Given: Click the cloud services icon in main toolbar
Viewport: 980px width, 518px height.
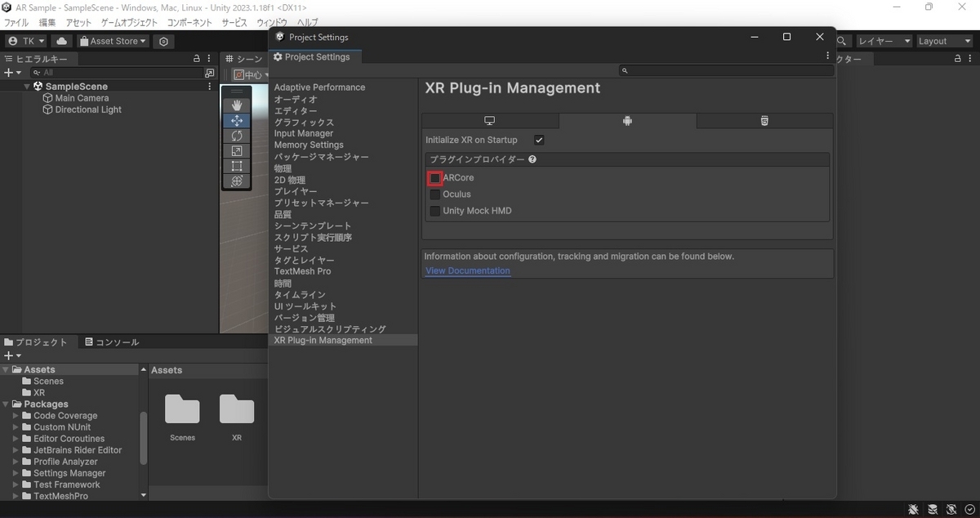Looking at the screenshot, I should [x=62, y=41].
